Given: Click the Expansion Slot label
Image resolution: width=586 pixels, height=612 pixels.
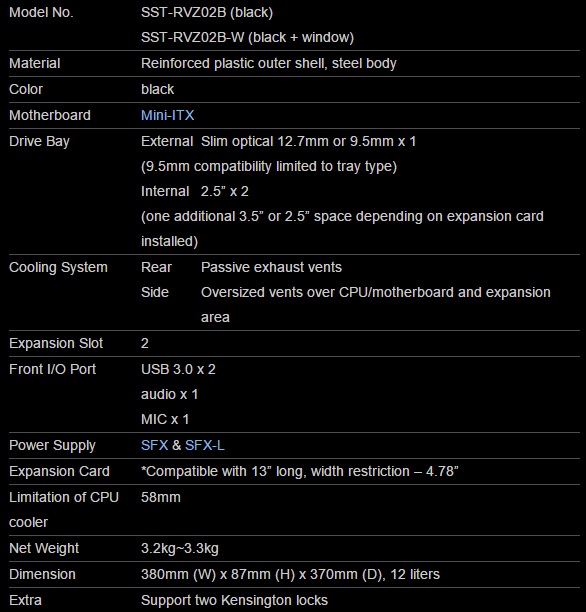Looking at the screenshot, I should [x=56, y=343].
